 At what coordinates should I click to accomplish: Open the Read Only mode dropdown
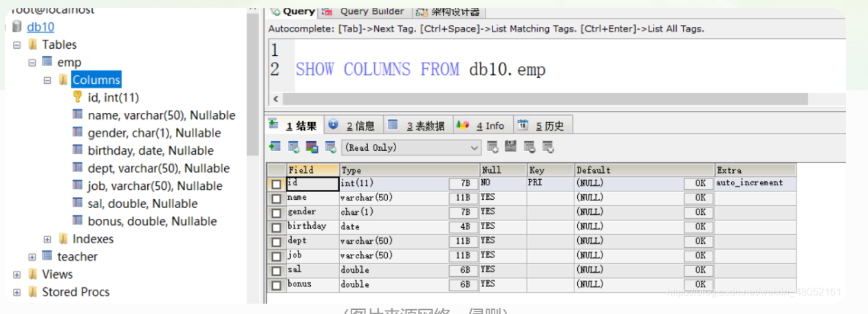click(474, 147)
